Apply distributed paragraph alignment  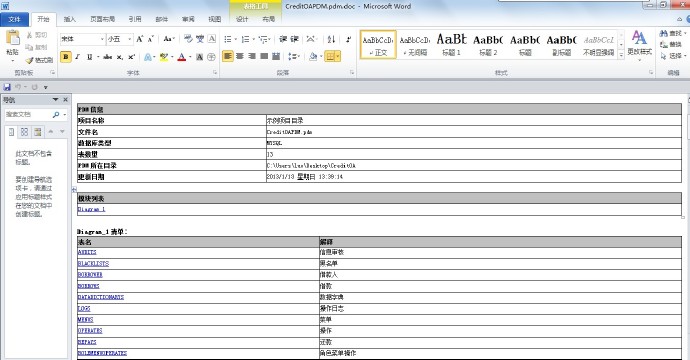coord(276,56)
